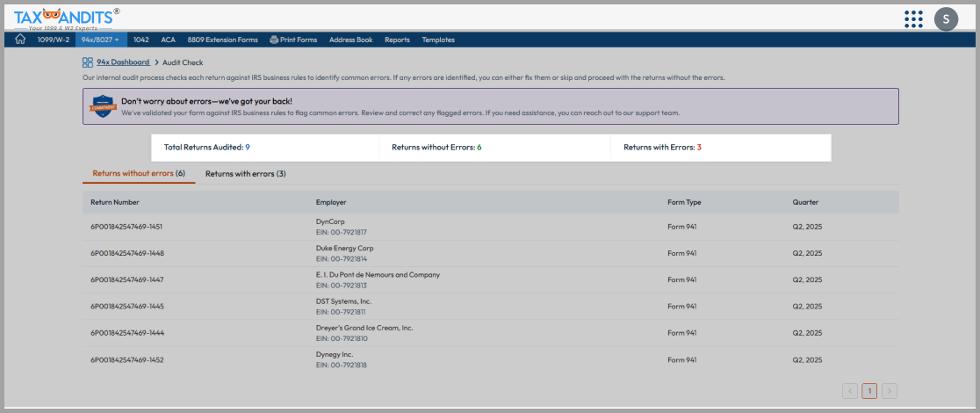This screenshot has height=413, width=980.
Task: Follow the 94x Dashboard breadcrumb link
Action: (x=123, y=62)
